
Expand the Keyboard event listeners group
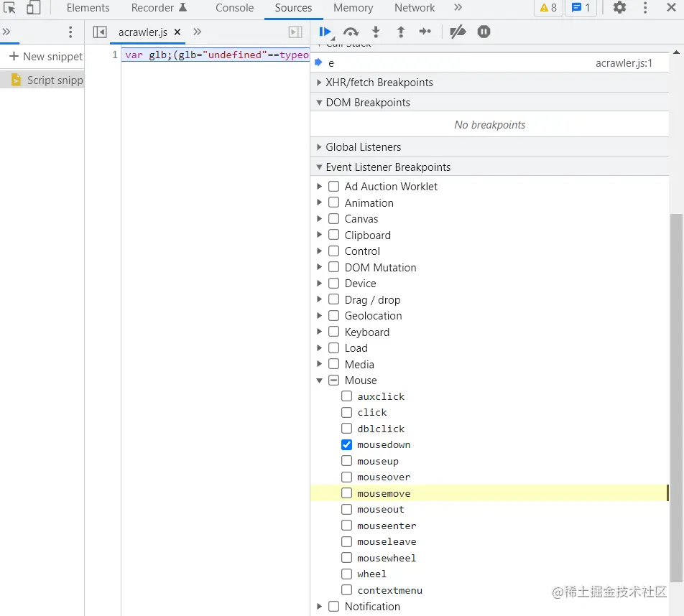point(320,332)
